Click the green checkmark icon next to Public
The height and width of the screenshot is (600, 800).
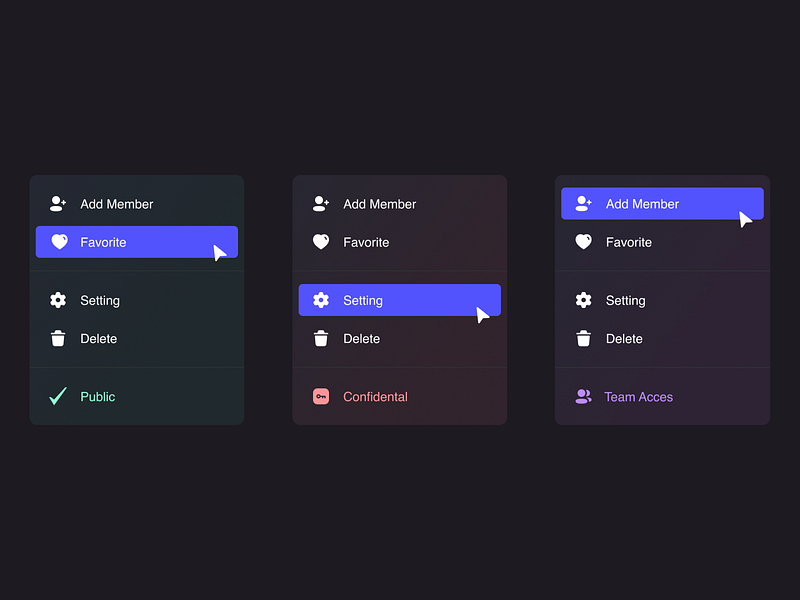click(x=57, y=396)
